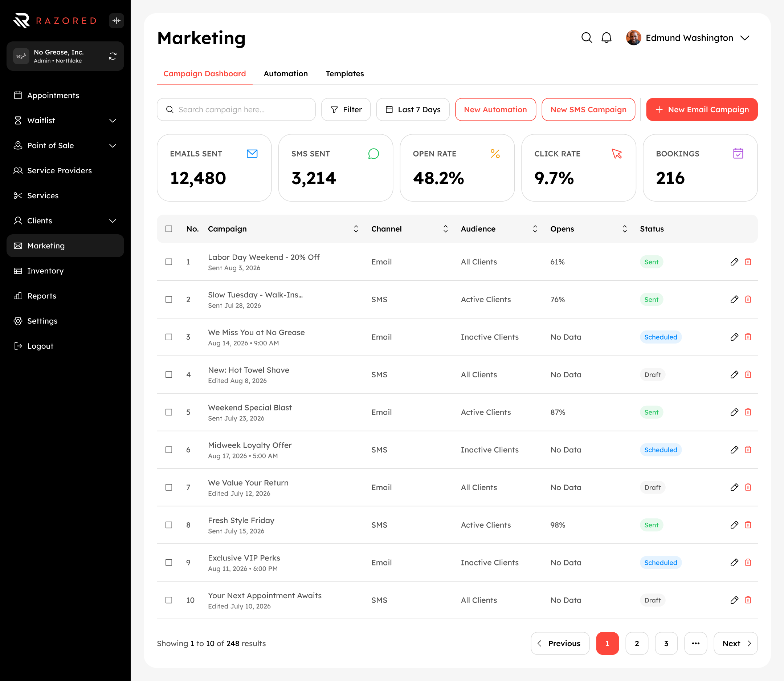Click Edmund Washington's avatar picture

point(633,38)
